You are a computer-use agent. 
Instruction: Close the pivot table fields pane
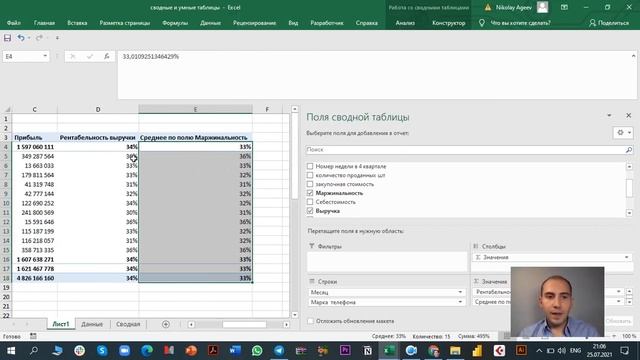(629, 116)
